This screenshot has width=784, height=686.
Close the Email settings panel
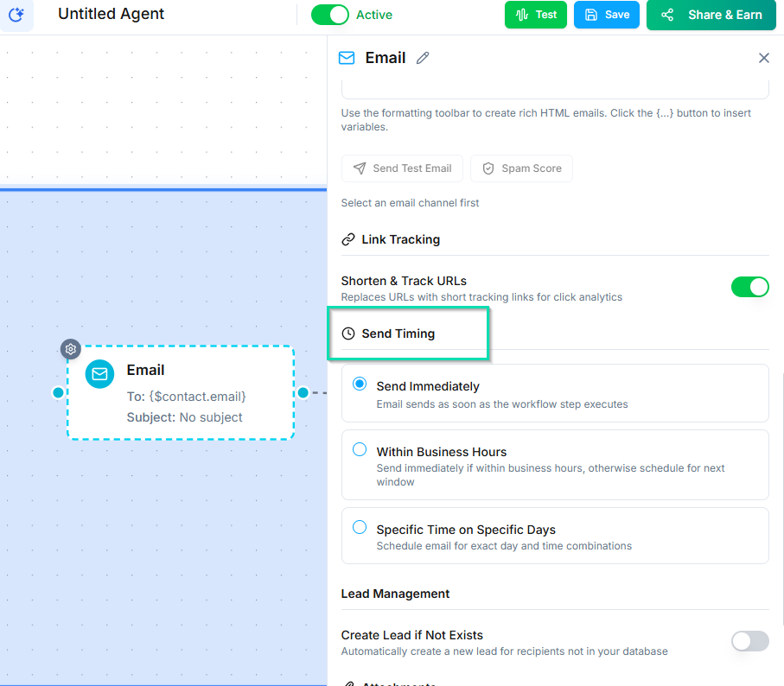(x=763, y=58)
